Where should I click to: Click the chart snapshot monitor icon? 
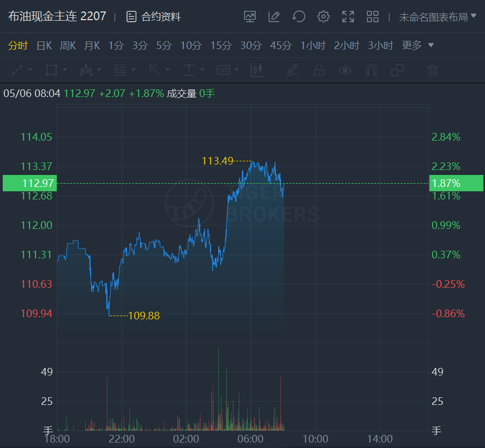tap(250, 17)
